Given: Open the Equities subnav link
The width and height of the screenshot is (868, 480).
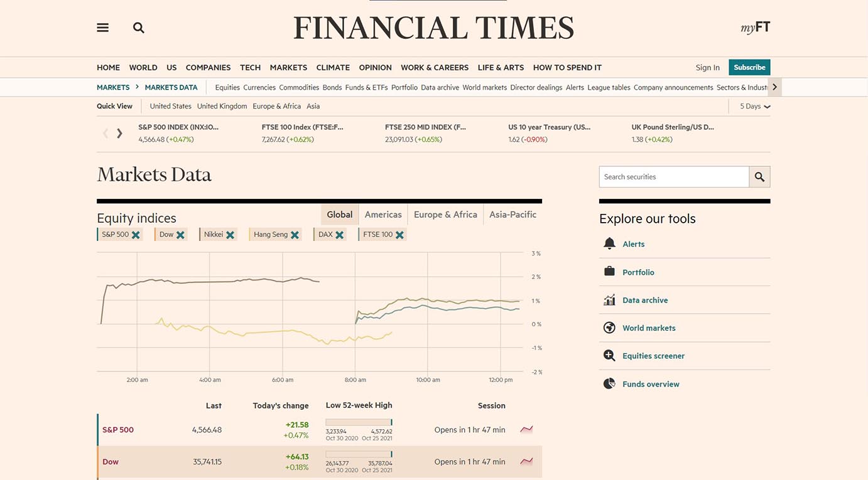Looking at the screenshot, I should click(x=227, y=87).
